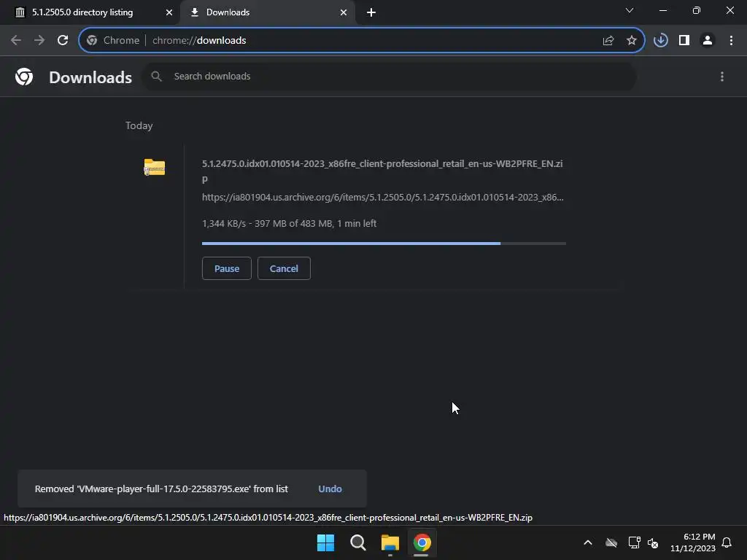747x560 pixels.
Task: Click the Chrome site info chip
Action: coord(113,41)
